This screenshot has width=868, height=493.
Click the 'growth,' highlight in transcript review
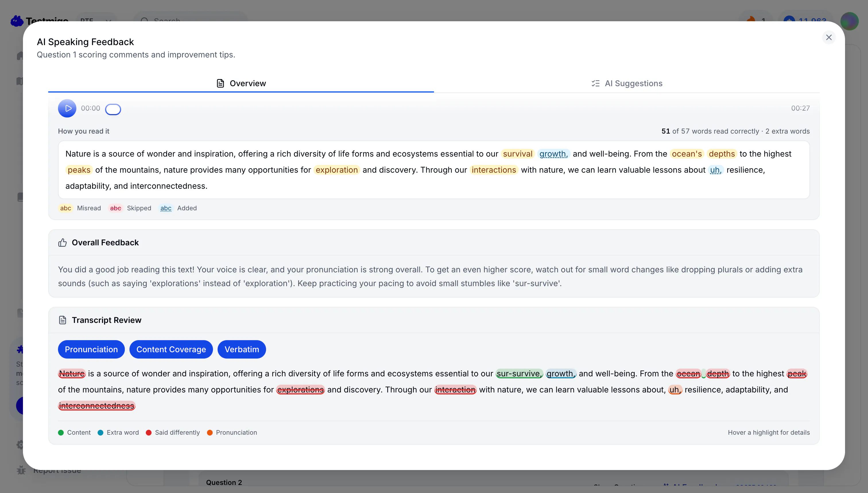click(x=561, y=374)
